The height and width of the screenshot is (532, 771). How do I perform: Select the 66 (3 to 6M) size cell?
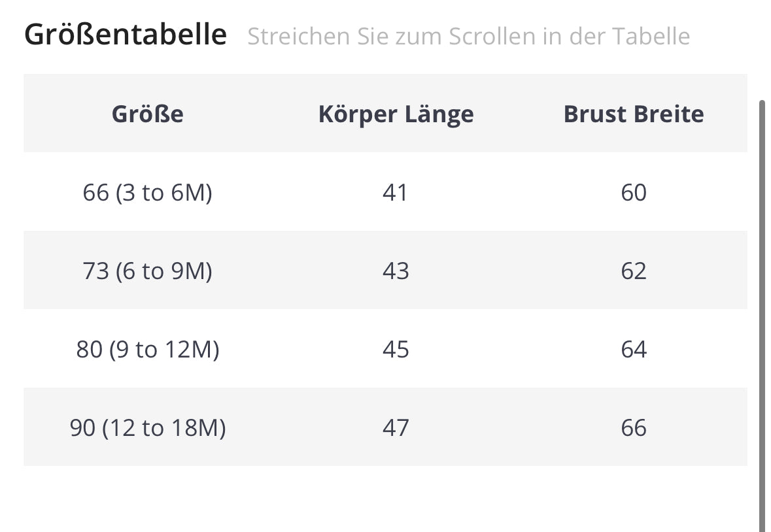147,193
